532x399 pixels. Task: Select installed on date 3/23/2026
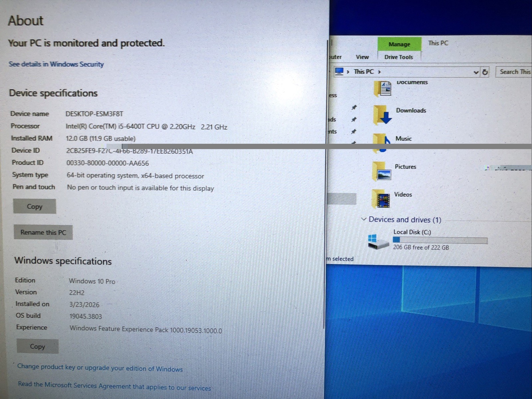point(84,304)
